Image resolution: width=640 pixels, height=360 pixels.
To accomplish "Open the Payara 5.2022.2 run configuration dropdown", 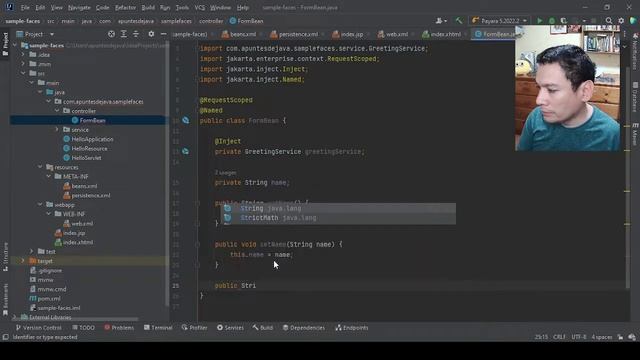I will click(x=500, y=20).
